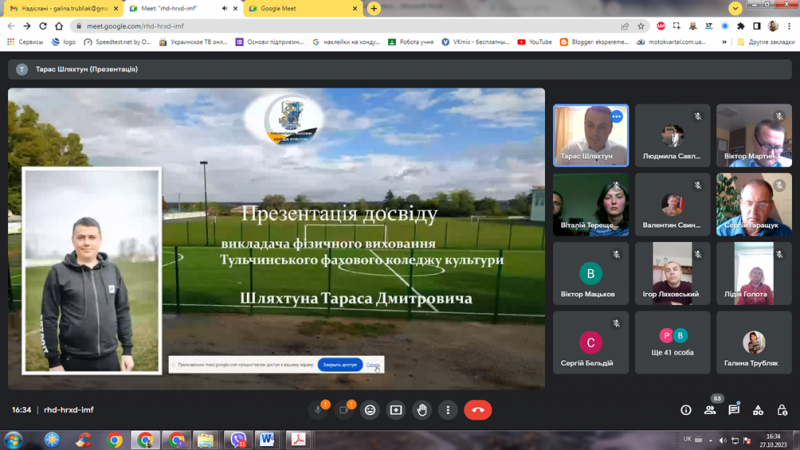
Task: Select Людмила Савл... participant tile
Action: pos(672,136)
